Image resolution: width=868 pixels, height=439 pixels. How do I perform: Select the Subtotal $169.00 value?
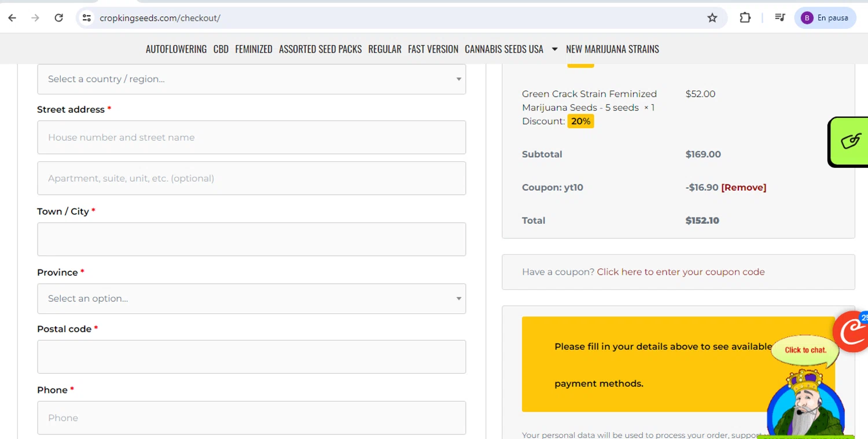[703, 154]
